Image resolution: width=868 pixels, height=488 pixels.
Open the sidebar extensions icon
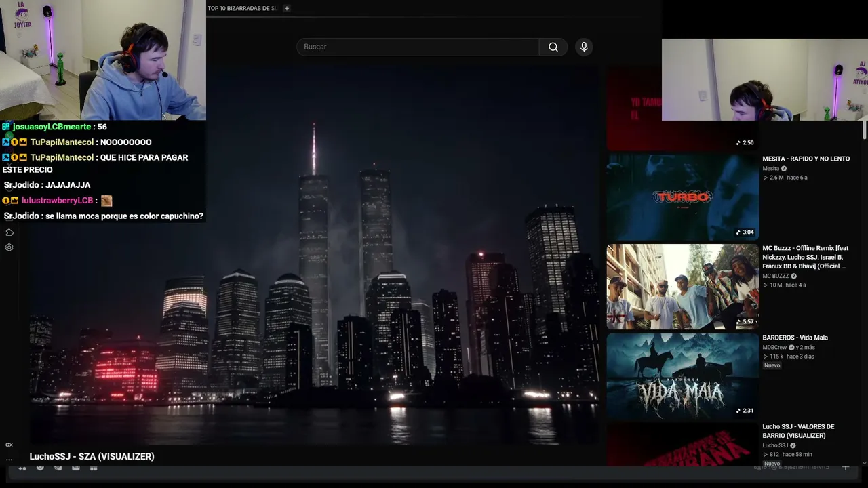(9, 232)
